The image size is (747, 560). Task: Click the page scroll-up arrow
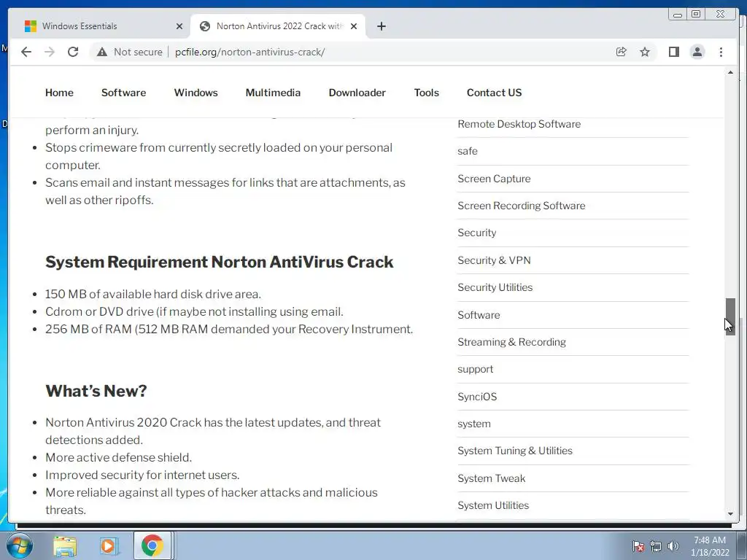tap(730, 72)
